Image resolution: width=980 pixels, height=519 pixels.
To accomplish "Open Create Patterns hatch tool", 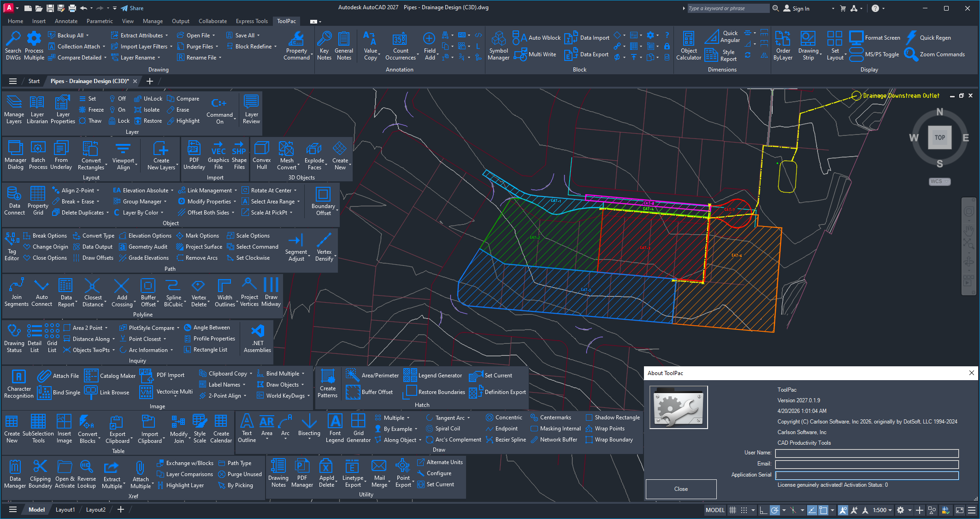I will 327,383.
